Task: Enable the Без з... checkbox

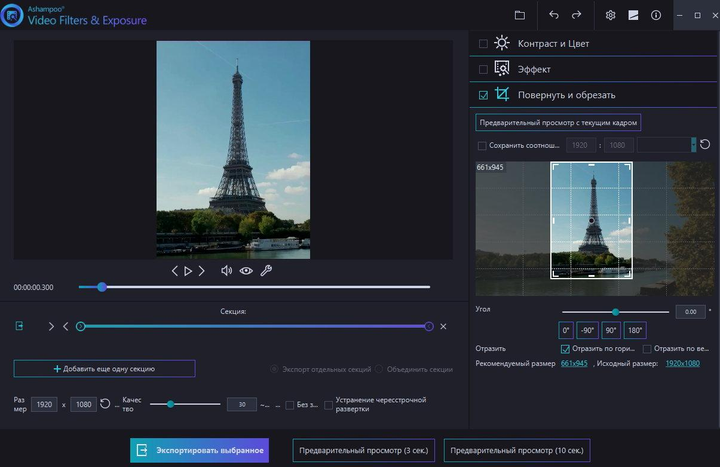Action: 290,405
